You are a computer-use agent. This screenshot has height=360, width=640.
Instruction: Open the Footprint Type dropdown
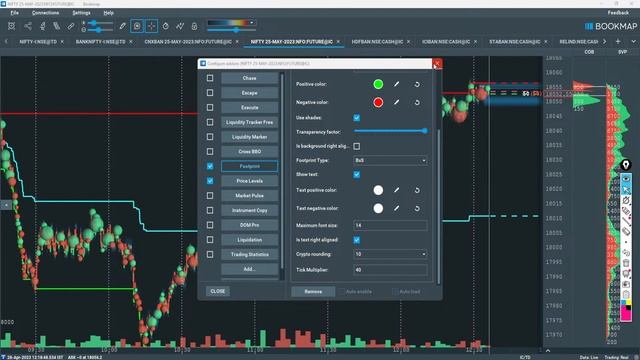coord(390,160)
